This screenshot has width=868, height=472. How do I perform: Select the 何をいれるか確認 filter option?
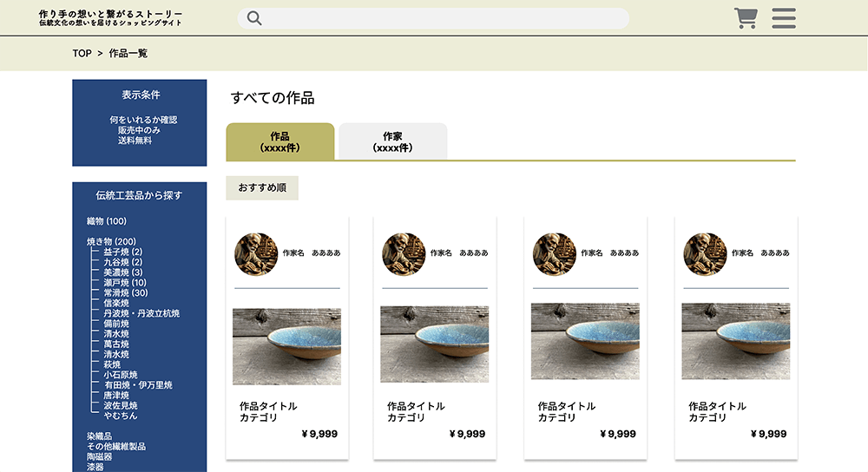143,120
